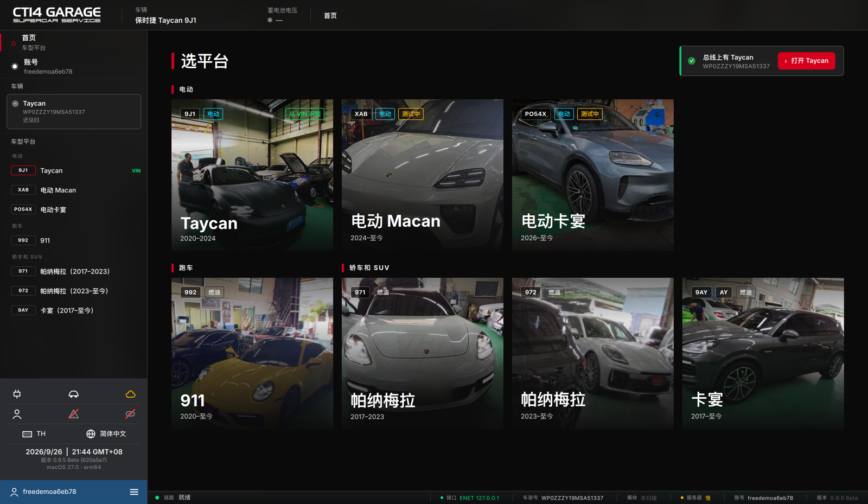This screenshot has width=868, height=504.
Task: Open the 帕纳梅拉 2023–至今 platform card
Action: (593, 354)
